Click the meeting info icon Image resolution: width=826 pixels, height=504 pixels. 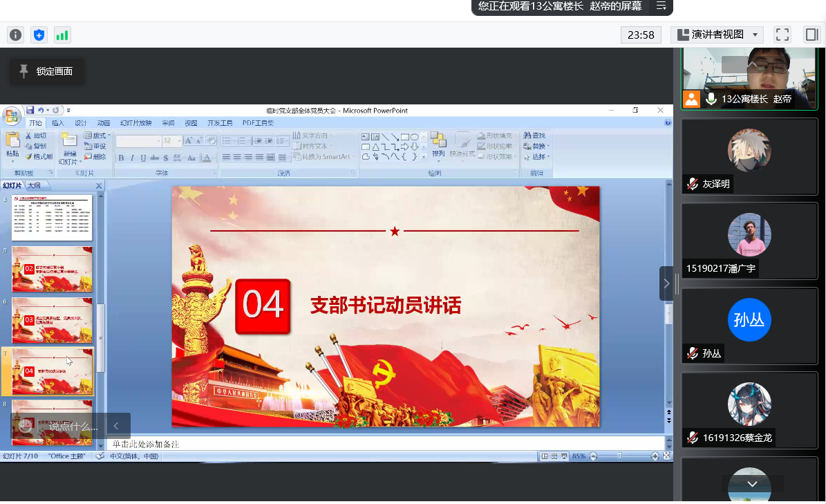(x=15, y=35)
